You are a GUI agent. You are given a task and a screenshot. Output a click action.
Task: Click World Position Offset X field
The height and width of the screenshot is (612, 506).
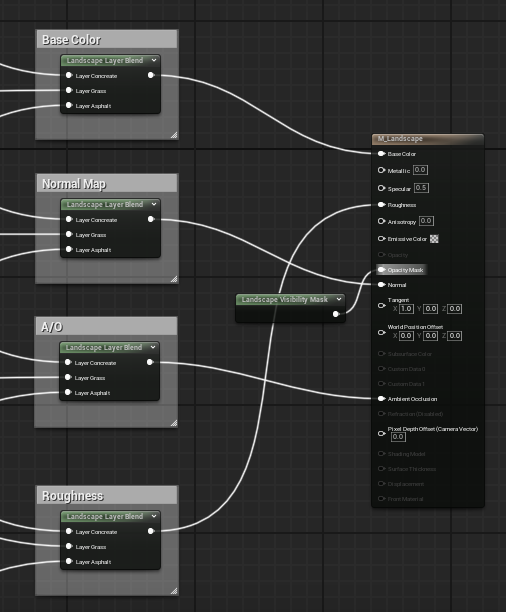[406, 336]
